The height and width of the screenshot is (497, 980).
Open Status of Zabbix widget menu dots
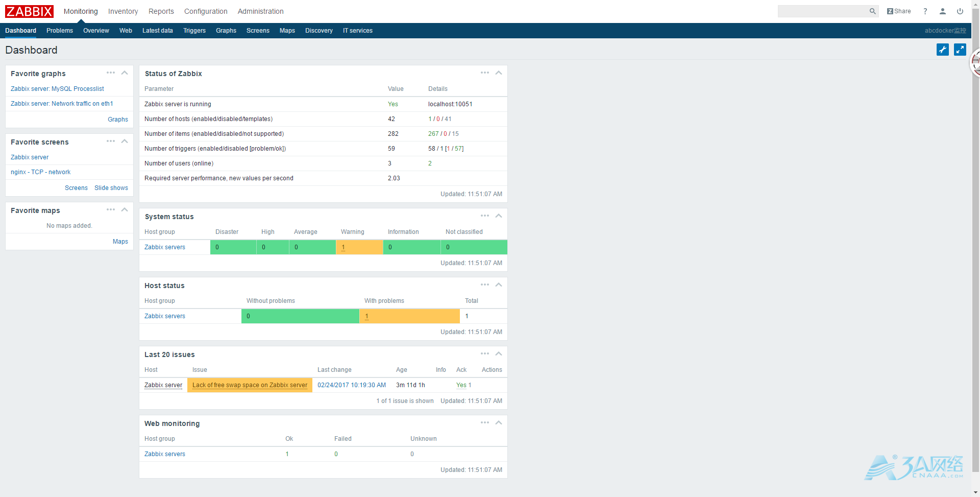click(x=485, y=73)
